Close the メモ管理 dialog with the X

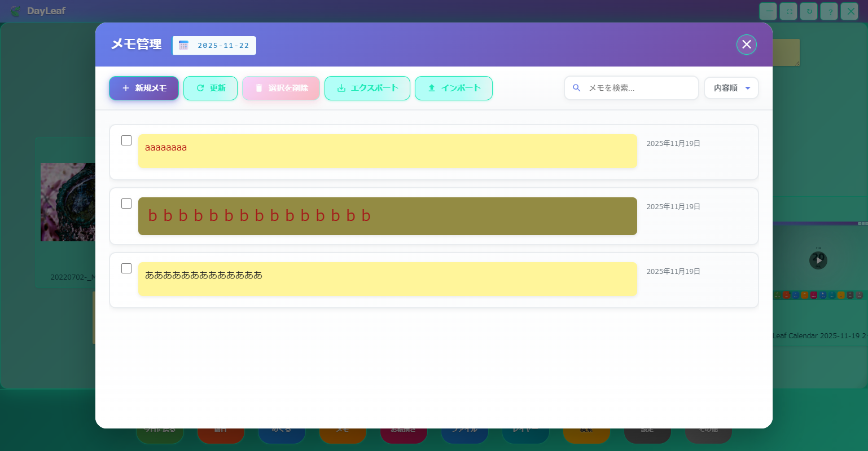point(746,45)
